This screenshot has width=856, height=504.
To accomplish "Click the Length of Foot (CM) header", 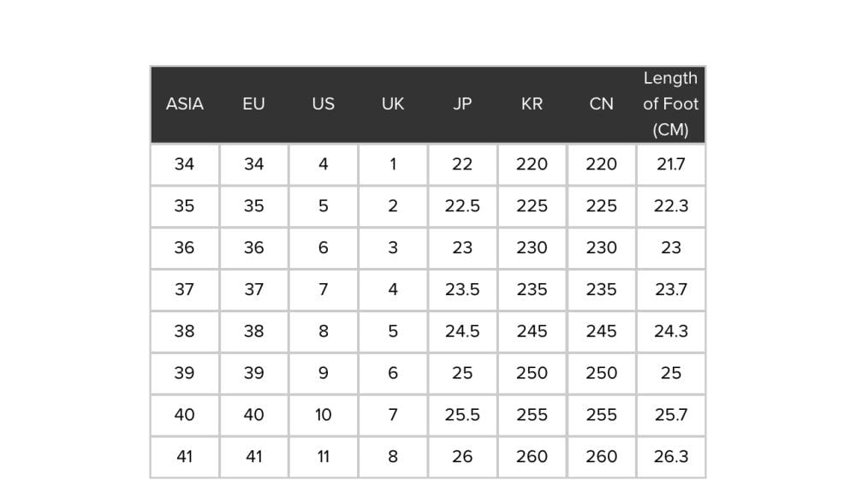I will pos(670,104).
